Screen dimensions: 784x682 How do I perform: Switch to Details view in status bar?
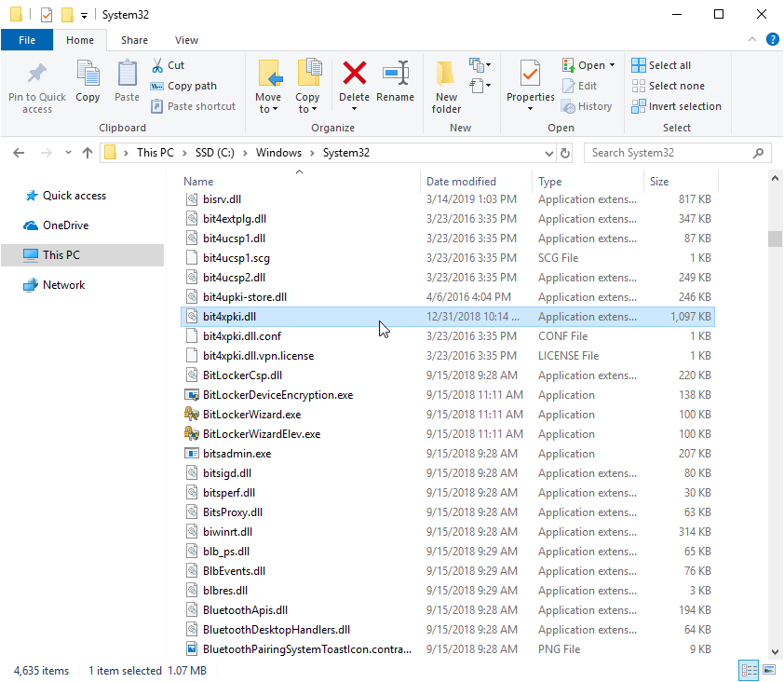click(749, 670)
